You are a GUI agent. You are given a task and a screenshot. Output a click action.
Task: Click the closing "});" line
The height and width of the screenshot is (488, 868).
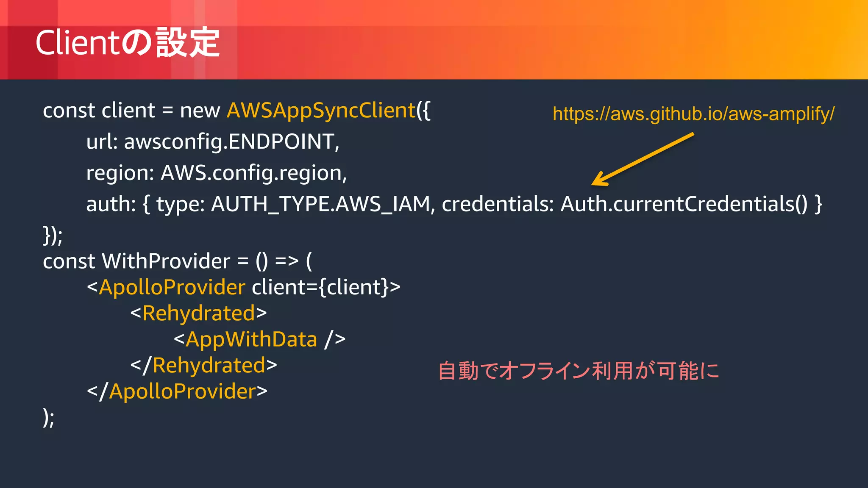(53, 236)
